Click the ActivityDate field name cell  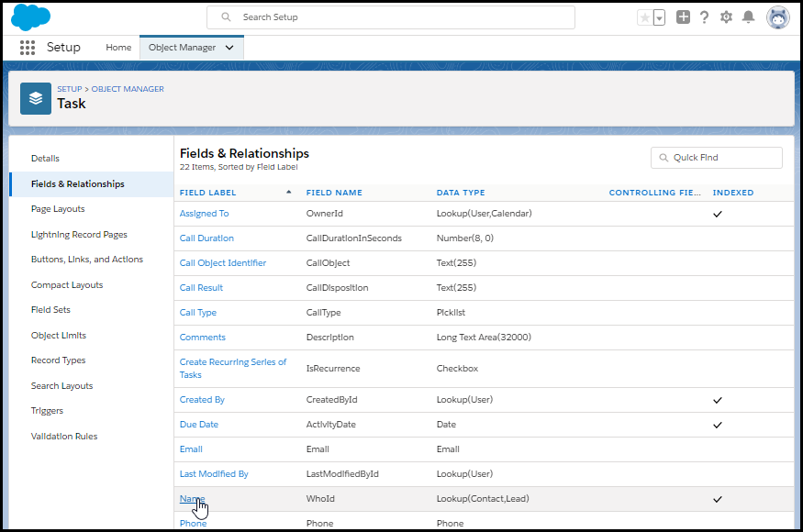(330, 425)
